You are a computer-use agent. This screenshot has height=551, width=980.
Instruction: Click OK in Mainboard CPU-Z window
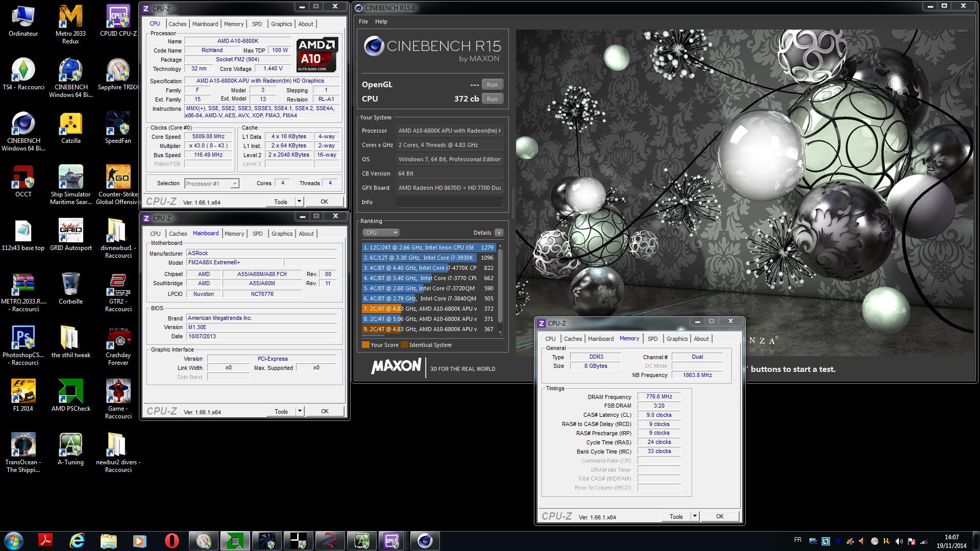point(325,411)
